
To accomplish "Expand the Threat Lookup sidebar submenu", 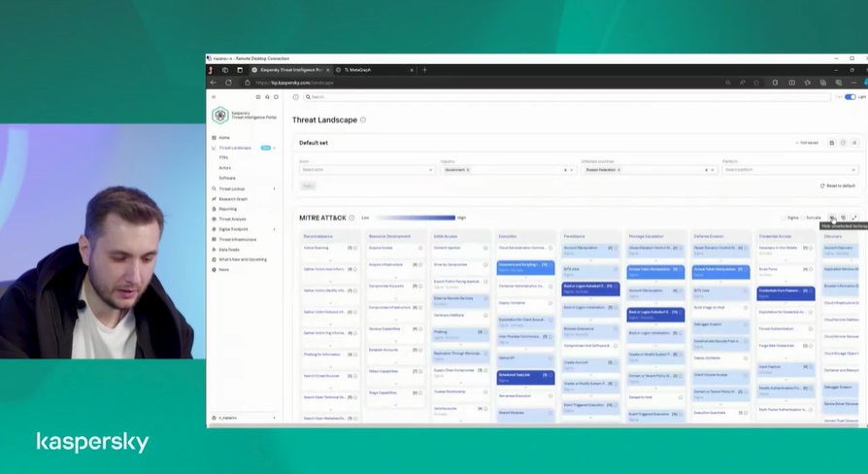I will pyautogui.click(x=274, y=188).
